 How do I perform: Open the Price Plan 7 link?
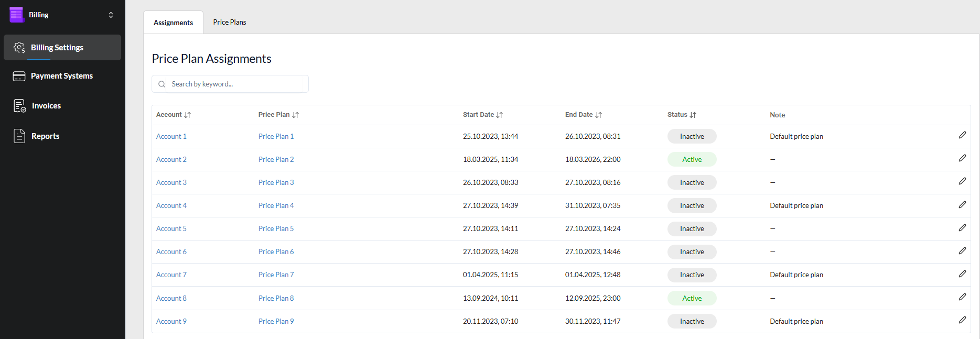coord(276,275)
